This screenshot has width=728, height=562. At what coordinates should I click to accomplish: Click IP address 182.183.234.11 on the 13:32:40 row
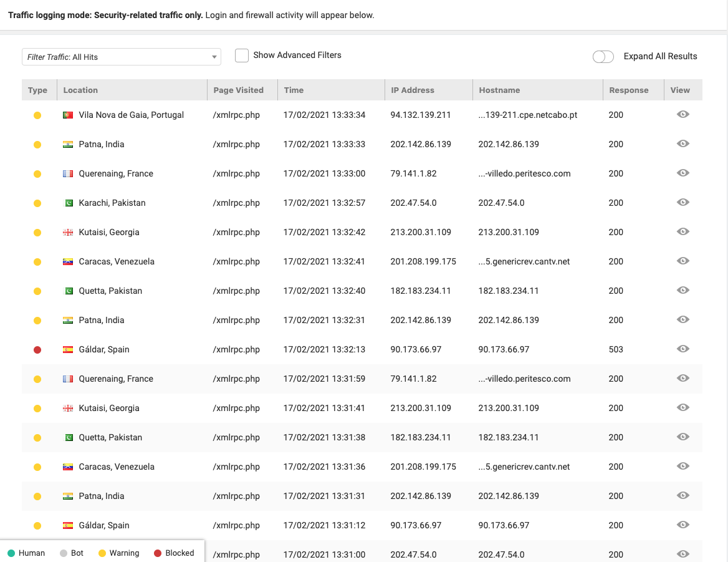coord(421,291)
